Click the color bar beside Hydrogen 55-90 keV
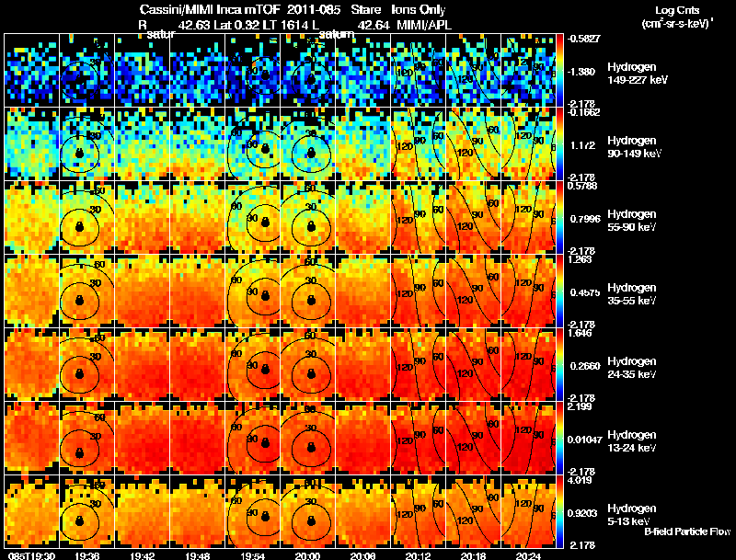The height and width of the screenshot is (560, 736). (559, 218)
